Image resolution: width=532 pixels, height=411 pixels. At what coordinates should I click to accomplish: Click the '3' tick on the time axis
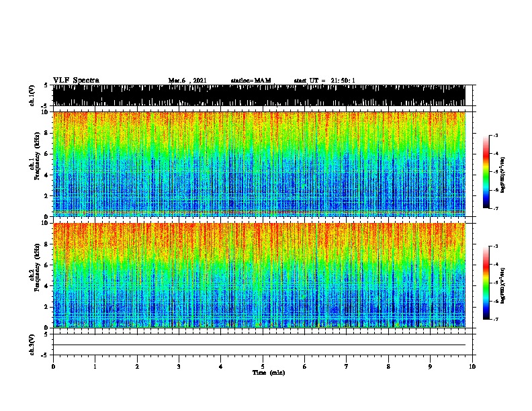point(179,367)
